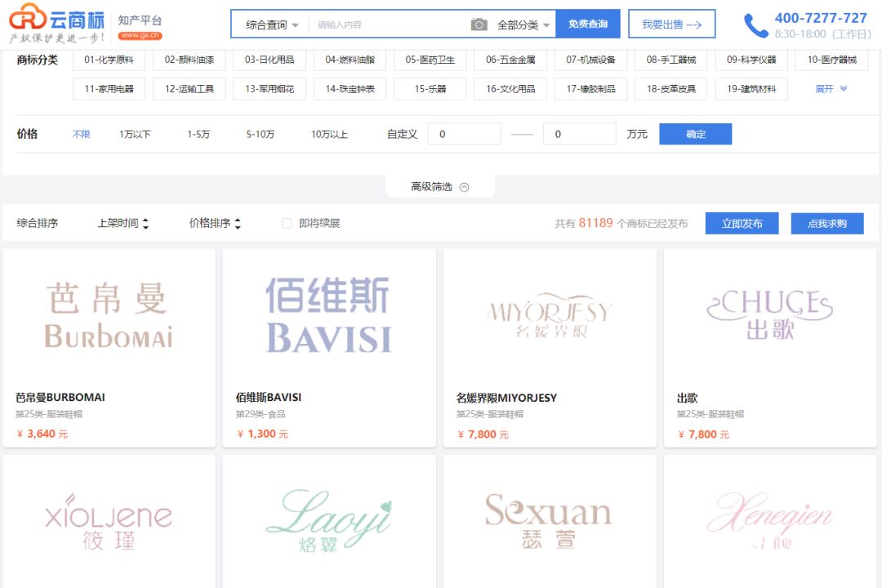Viewport: 882px width, 588px height.
Task: Open the 全部分类 category dropdown
Action: 523,24
